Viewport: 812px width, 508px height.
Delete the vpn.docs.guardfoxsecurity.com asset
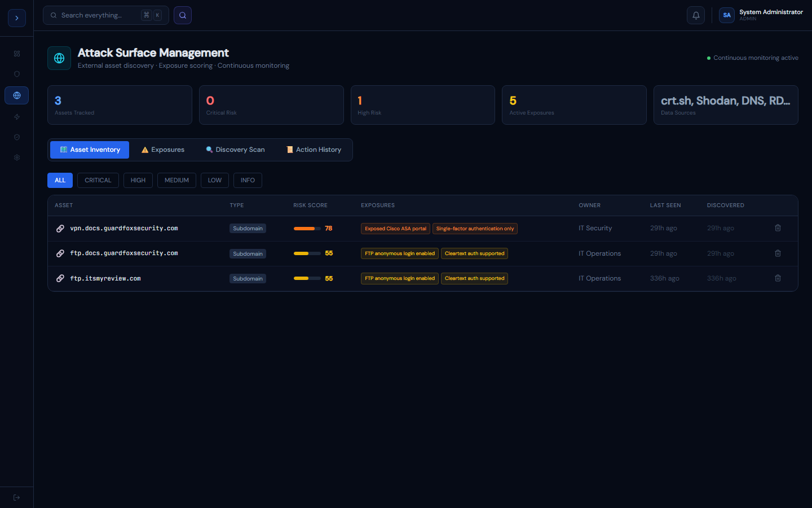pos(778,228)
